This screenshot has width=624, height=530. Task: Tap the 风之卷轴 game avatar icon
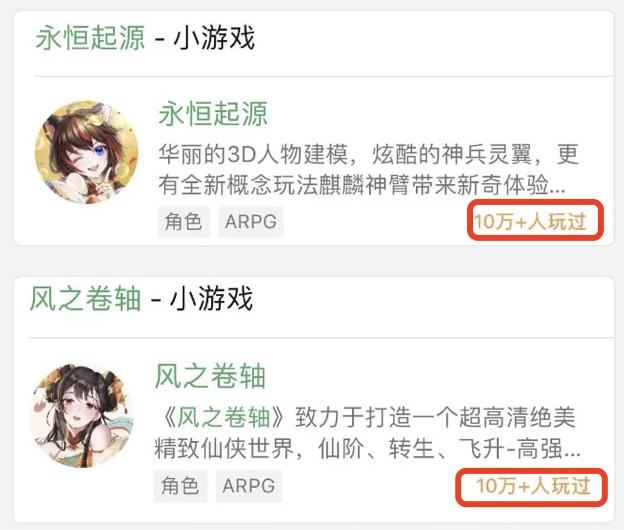click(x=82, y=415)
